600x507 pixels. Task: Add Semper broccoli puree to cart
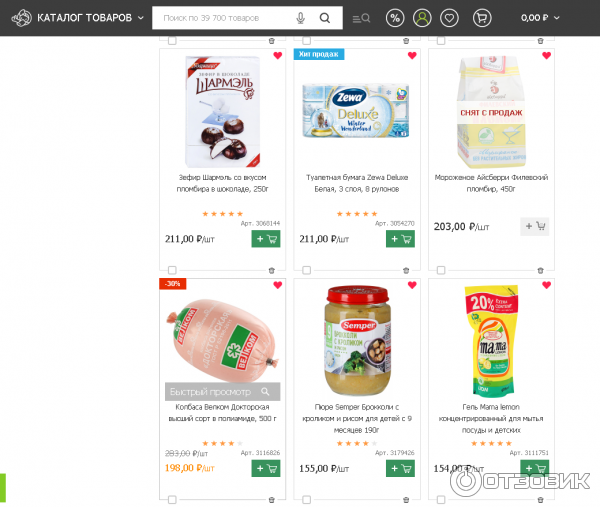click(x=400, y=468)
